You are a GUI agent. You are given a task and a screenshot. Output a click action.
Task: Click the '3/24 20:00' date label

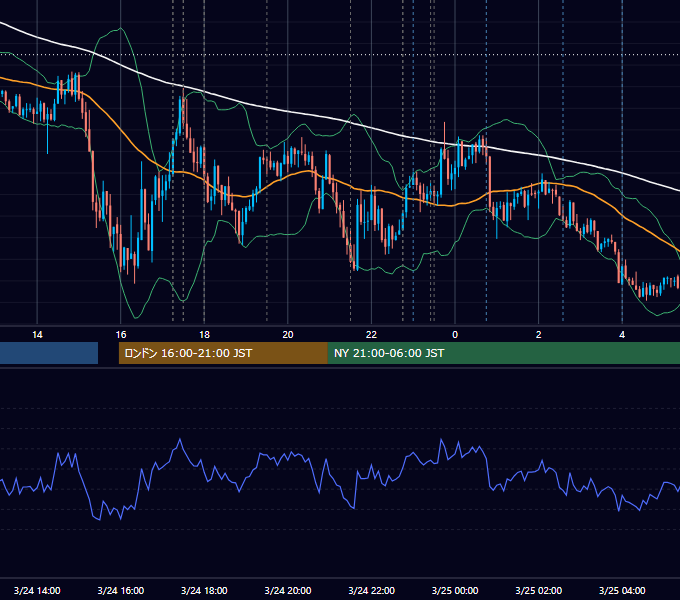point(288,590)
